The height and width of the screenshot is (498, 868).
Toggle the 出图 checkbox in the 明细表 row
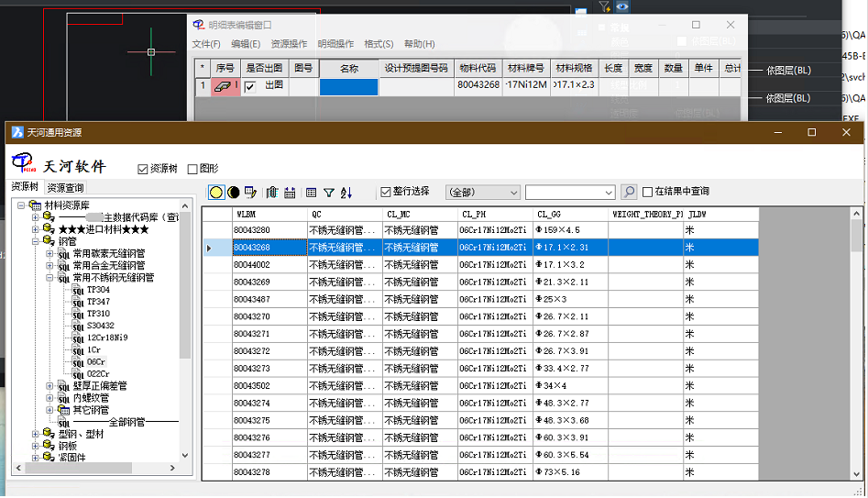click(249, 86)
